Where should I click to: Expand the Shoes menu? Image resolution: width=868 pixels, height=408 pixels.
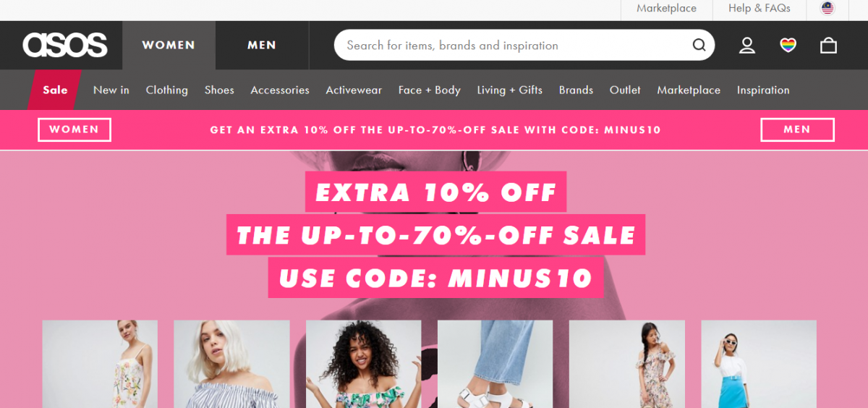pyautogui.click(x=219, y=90)
